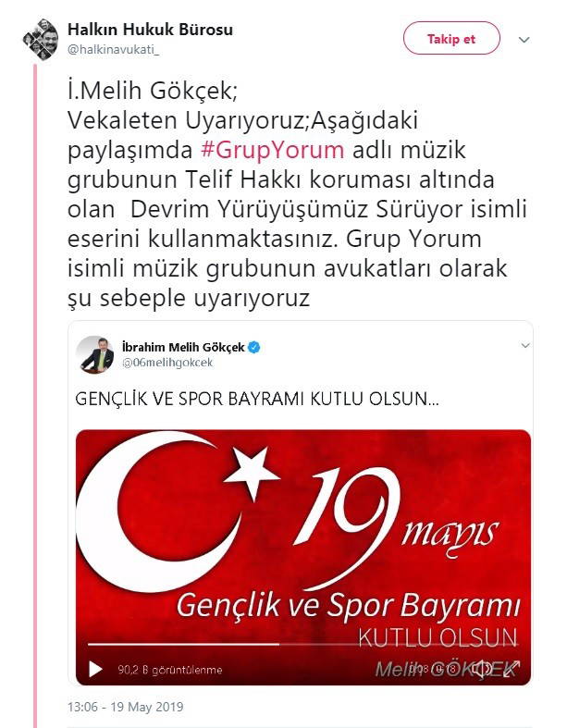Expand the tweet options chevron next to Takip et

tap(524, 40)
